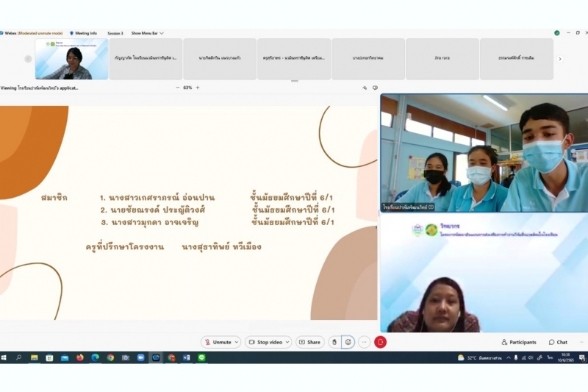The width and height of the screenshot is (588, 392).
Task: Open LINE app from the taskbar
Action: coord(201,357)
